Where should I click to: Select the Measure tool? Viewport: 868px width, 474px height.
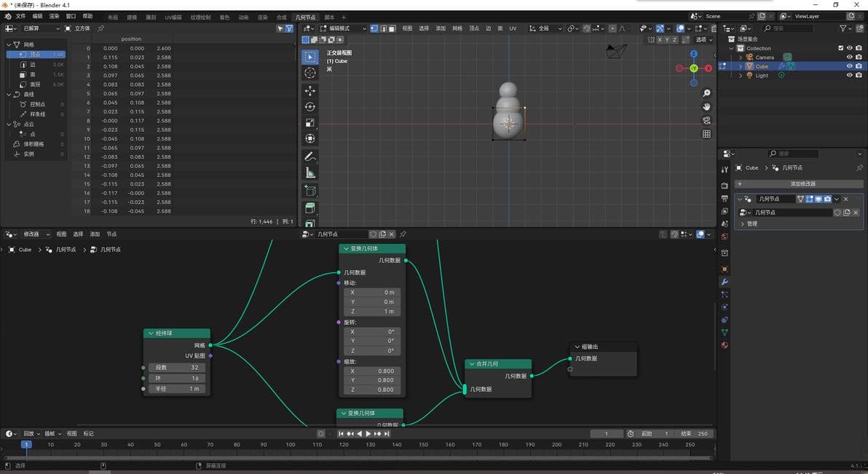click(x=310, y=173)
